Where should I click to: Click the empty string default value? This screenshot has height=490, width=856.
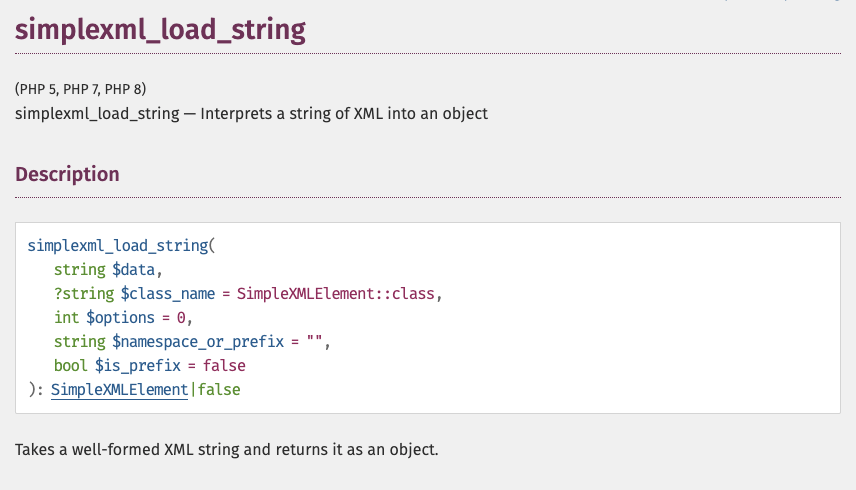pos(314,342)
